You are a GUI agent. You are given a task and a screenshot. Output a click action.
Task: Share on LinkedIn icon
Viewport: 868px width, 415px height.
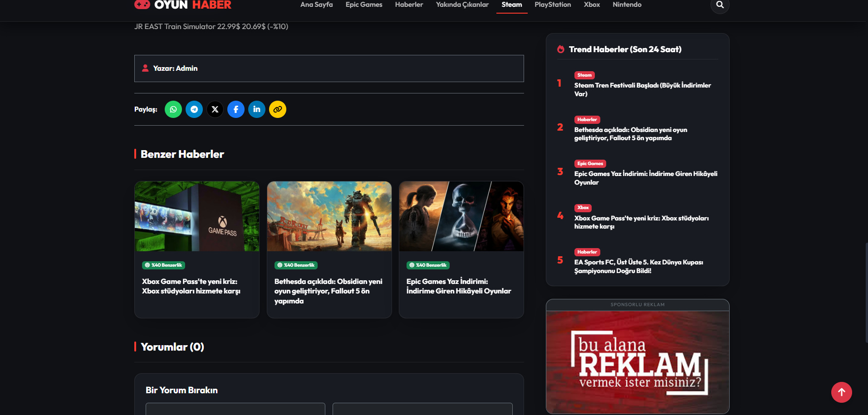(x=257, y=109)
